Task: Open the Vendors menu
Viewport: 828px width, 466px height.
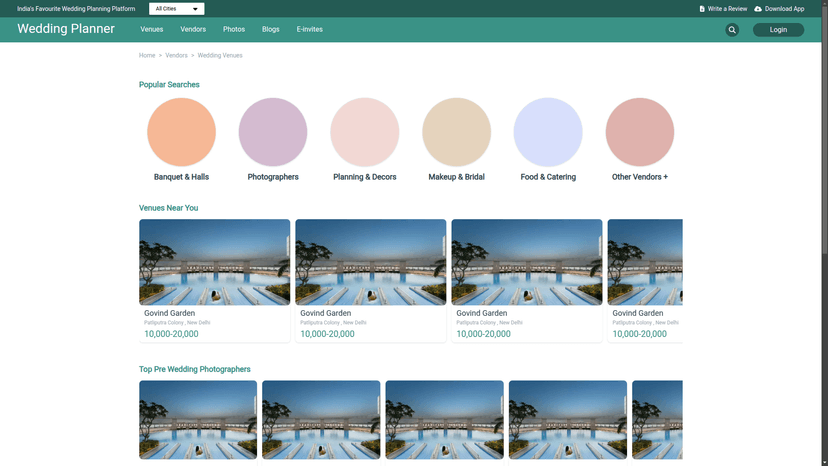Action: pos(193,30)
